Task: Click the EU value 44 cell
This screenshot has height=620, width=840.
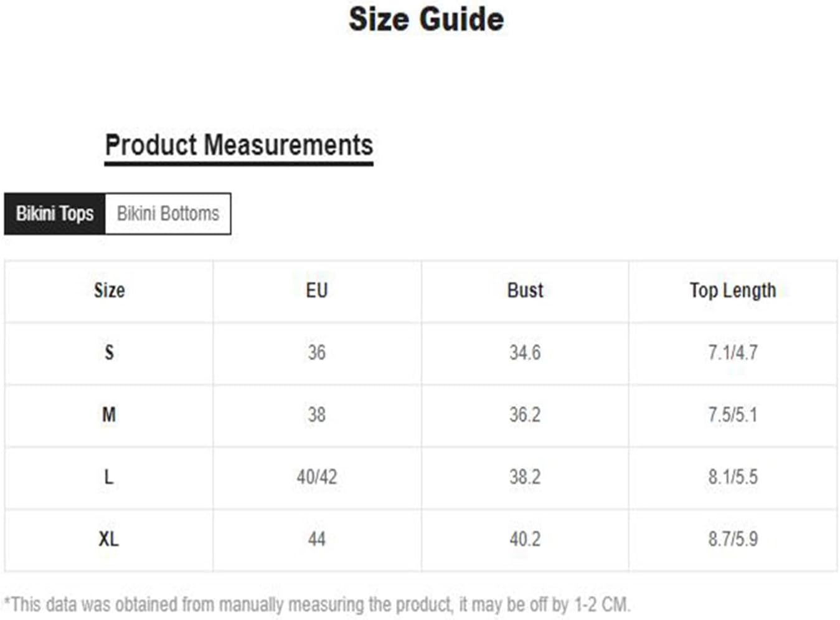Action: point(317,540)
